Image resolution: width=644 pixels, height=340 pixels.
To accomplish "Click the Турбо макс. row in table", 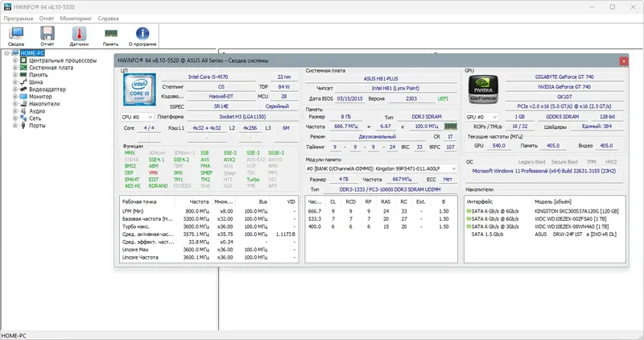I will pyautogui.click(x=209, y=226).
